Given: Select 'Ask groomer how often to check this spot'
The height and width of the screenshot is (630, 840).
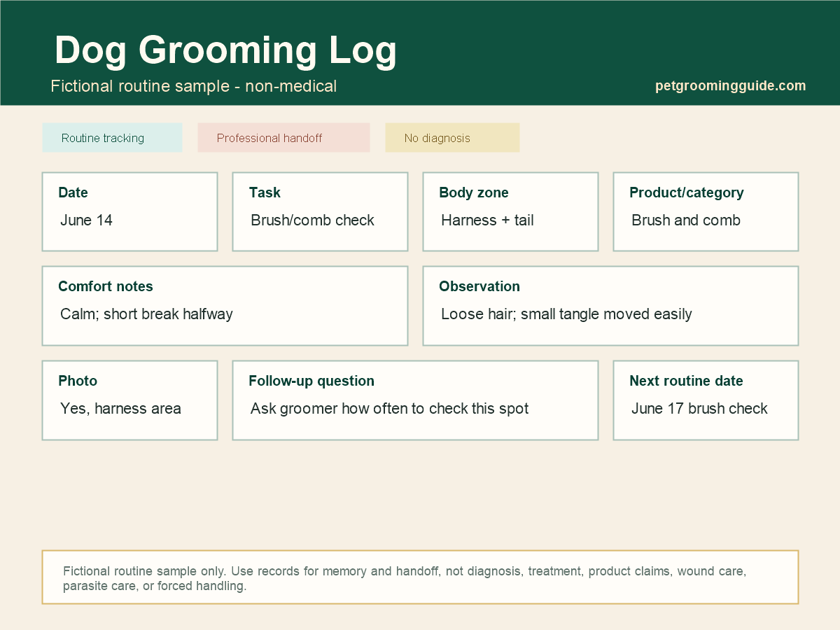Looking at the screenshot, I should click(x=390, y=409).
